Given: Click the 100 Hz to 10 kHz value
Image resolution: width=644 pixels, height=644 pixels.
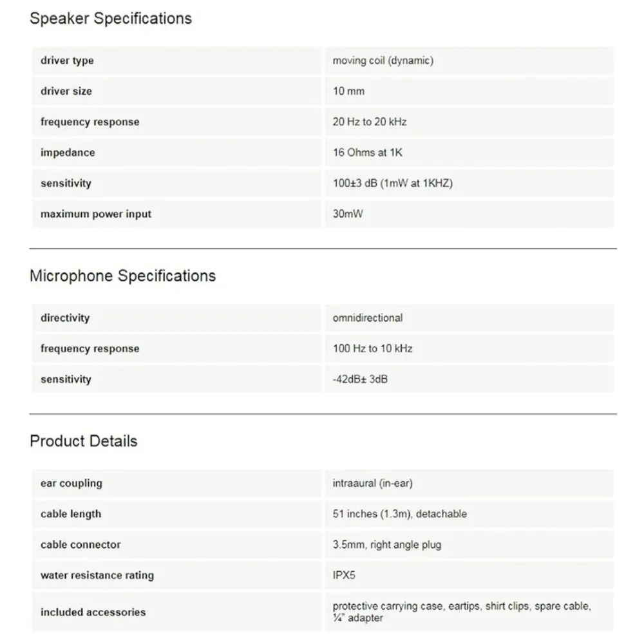Looking at the screenshot, I should 372,348.
